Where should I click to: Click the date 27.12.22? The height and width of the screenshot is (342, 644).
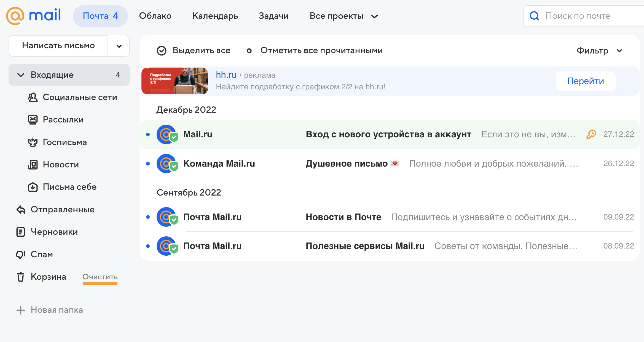(x=619, y=134)
